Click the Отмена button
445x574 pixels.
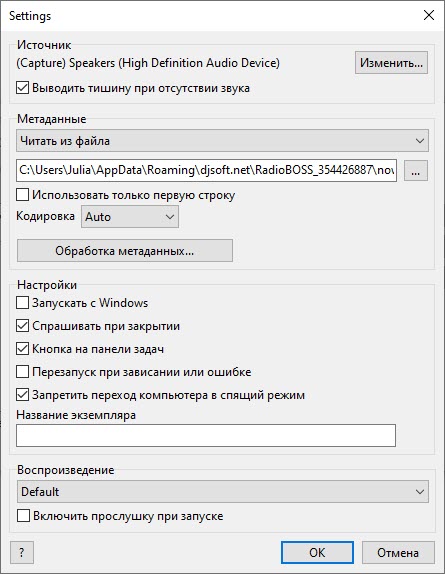click(x=398, y=552)
